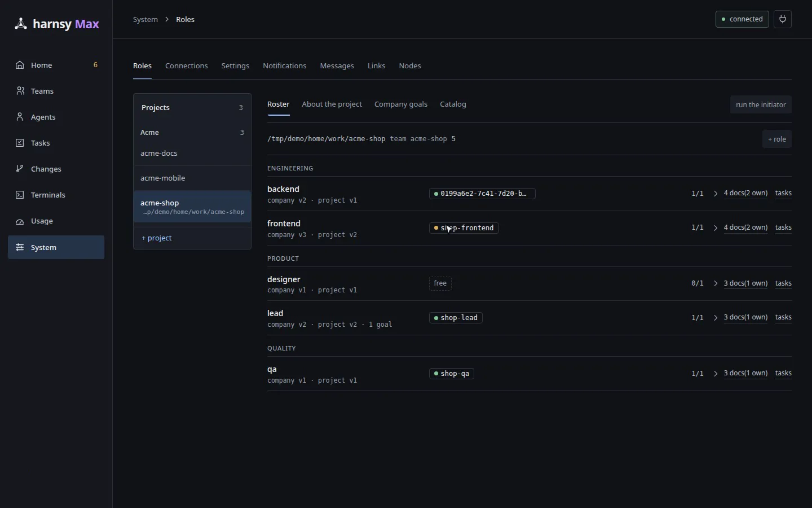Expand the frontend role row chevron
Screen dimensions: 812x508
point(716,228)
